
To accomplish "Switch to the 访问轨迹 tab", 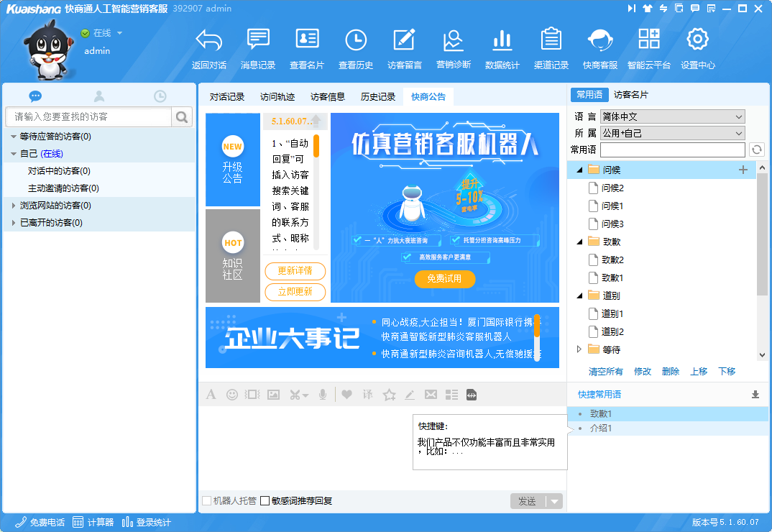I will 277,97.
